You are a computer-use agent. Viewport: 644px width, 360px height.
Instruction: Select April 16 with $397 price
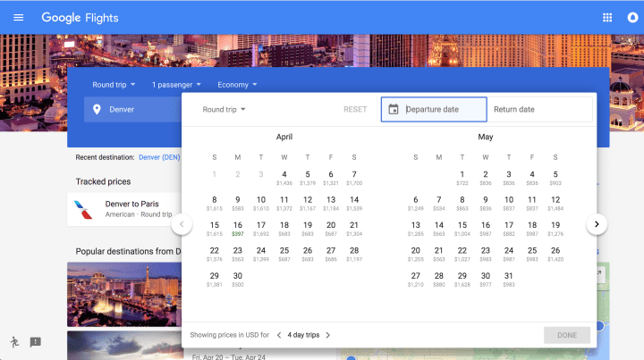[x=238, y=229]
